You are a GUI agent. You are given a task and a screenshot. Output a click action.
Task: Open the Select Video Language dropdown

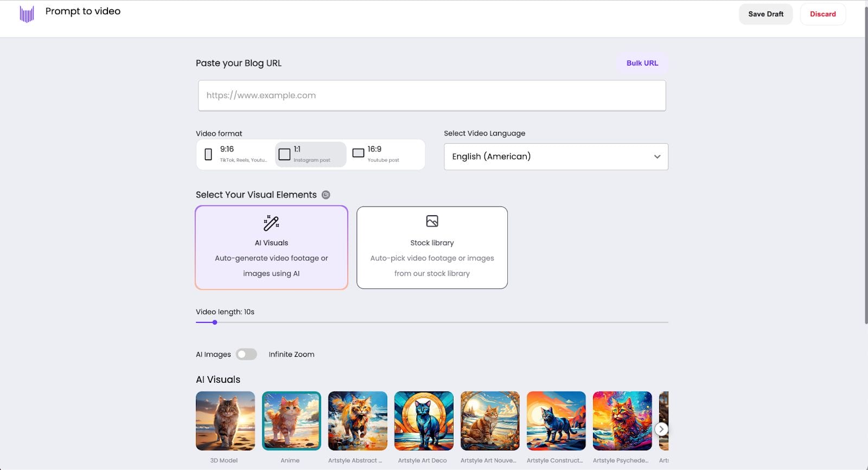556,157
